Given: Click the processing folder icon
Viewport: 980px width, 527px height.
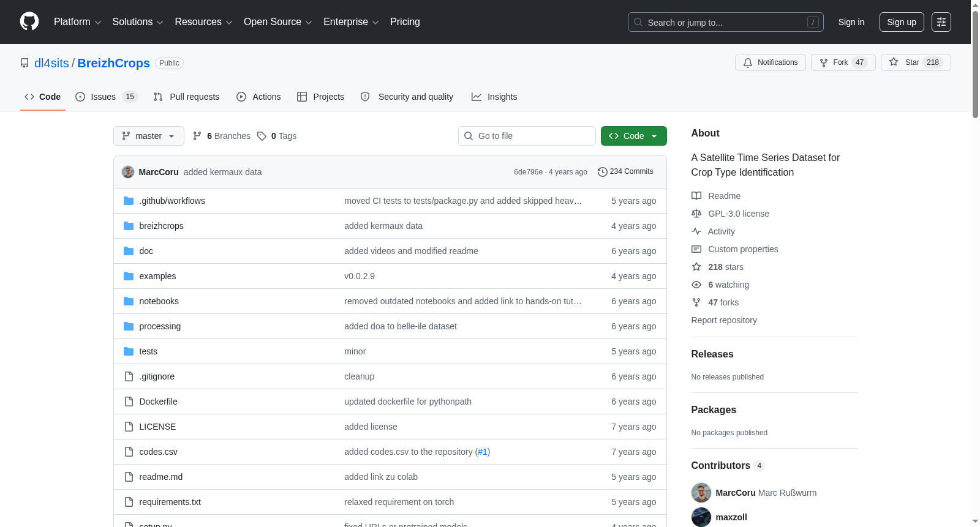Looking at the screenshot, I should click(129, 326).
